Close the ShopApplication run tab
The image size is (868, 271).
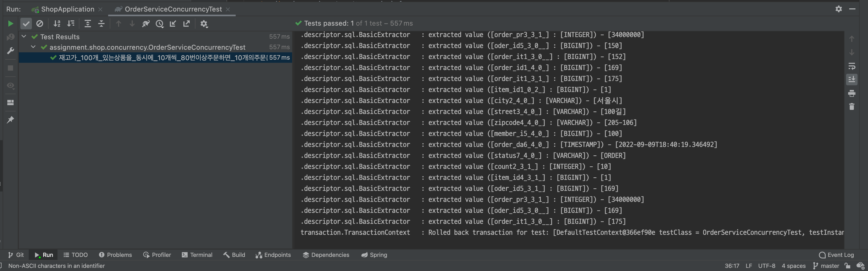pyautogui.click(x=100, y=9)
